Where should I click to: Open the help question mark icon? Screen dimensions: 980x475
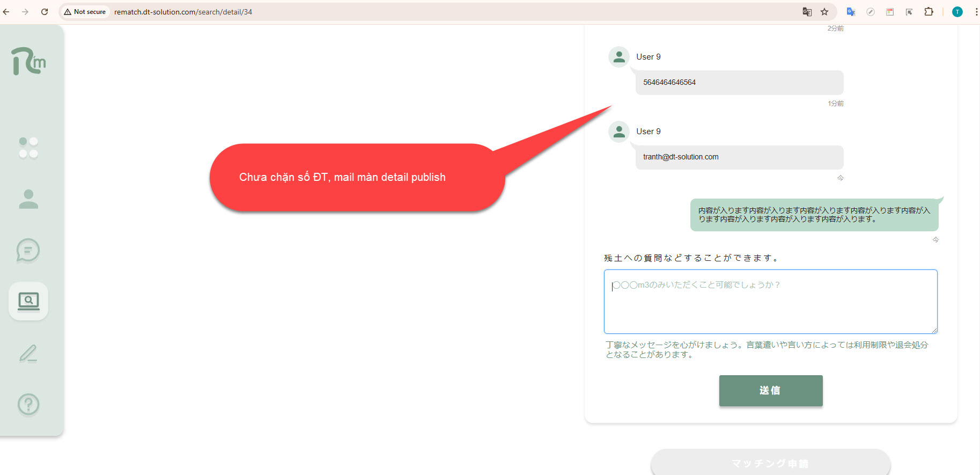click(28, 404)
